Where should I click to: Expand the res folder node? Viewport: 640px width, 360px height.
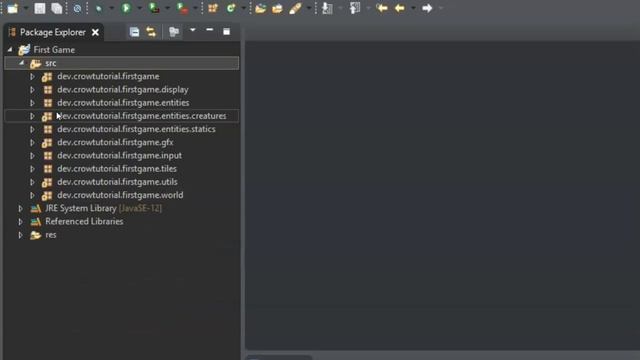click(x=20, y=235)
